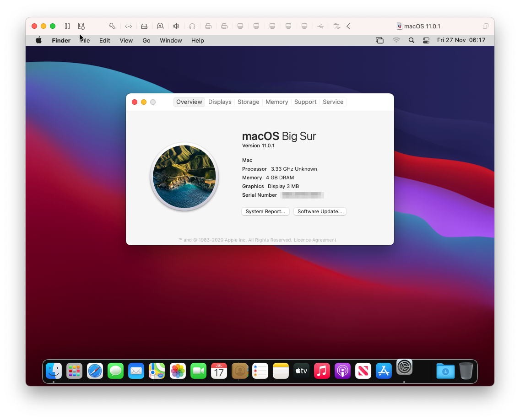
Task: Open the disk drive icon in the VM toolbar
Action: pos(144,26)
